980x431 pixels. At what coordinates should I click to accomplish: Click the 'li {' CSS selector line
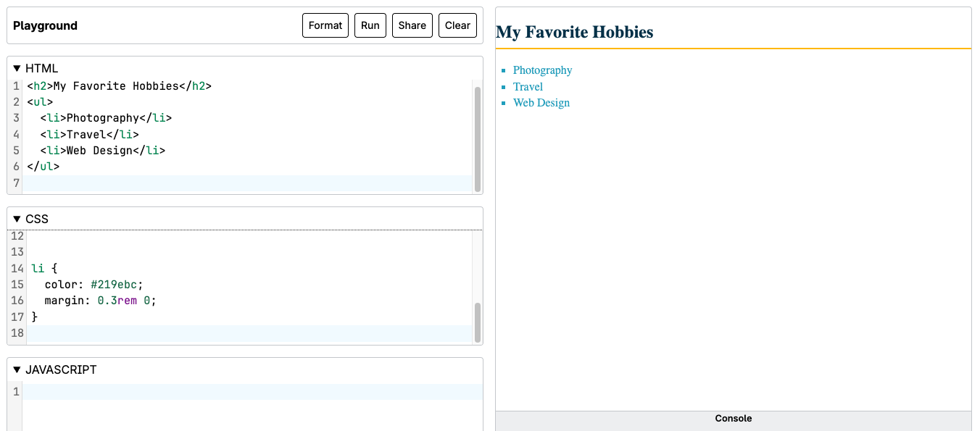click(x=45, y=268)
